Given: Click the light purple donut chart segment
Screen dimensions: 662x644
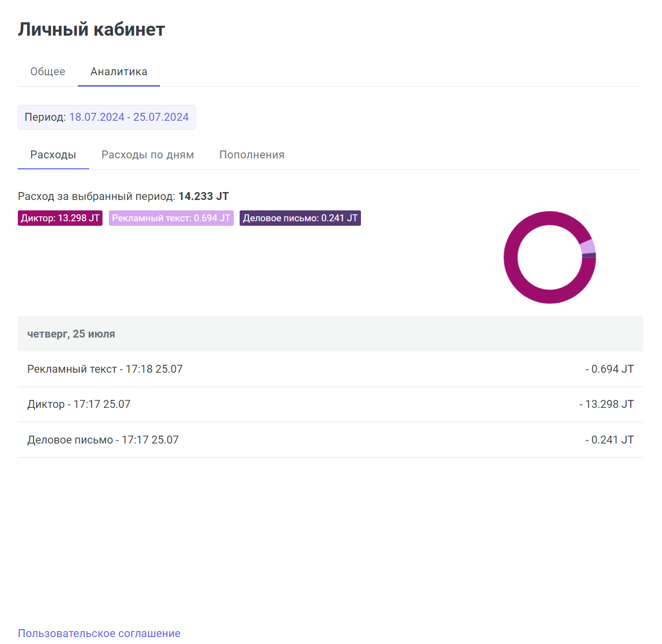Looking at the screenshot, I should coord(588,247).
